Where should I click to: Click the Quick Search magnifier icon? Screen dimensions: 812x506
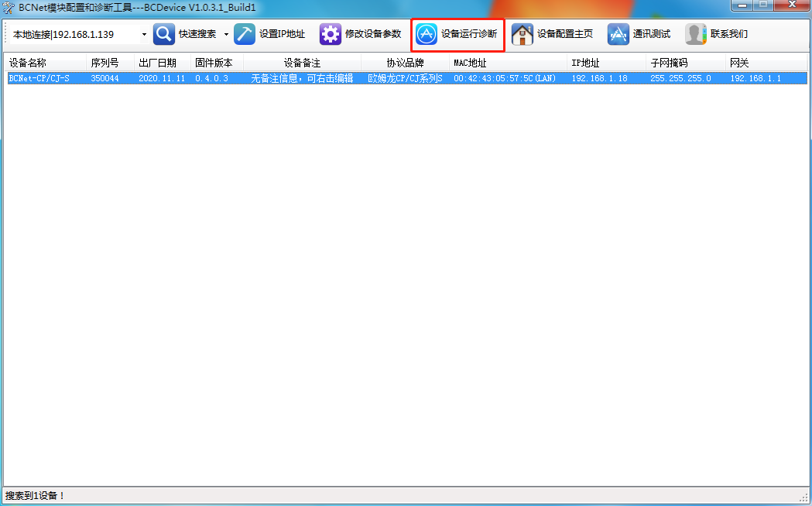(x=164, y=35)
